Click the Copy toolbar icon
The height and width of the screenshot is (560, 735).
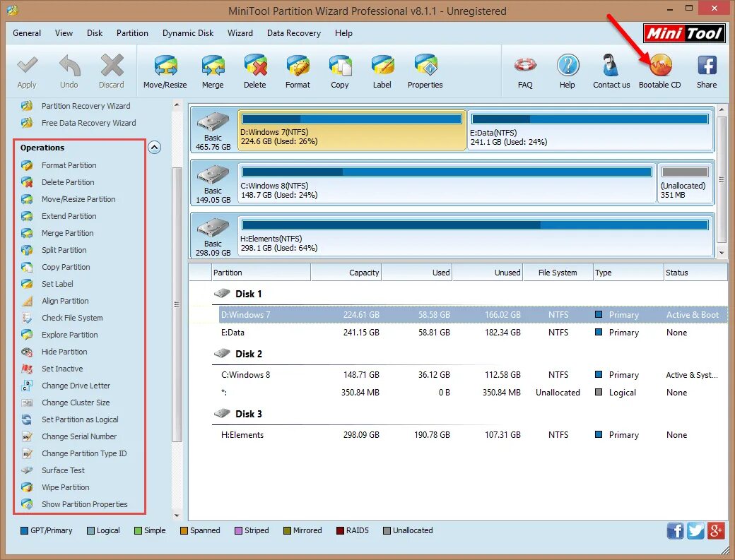(x=341, y=66)
